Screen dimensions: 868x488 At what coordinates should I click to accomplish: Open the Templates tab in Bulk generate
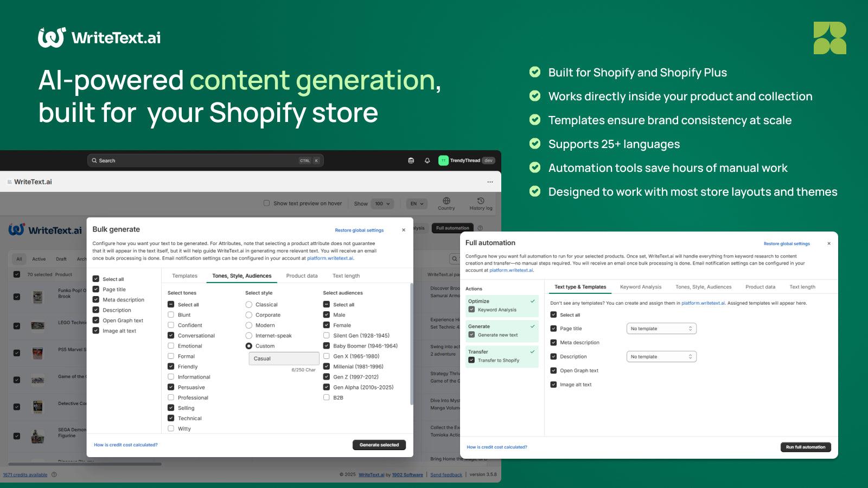click(184, 276)
